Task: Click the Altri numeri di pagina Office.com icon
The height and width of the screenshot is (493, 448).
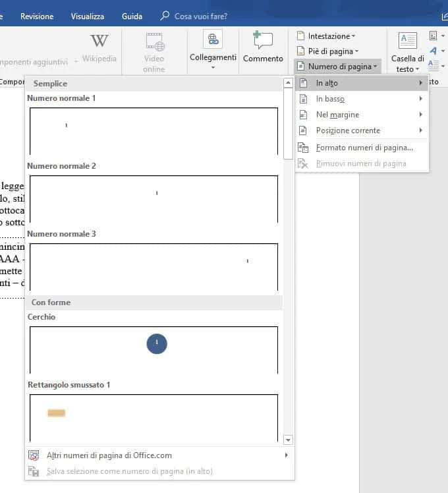Action: [x=34, y=455]
